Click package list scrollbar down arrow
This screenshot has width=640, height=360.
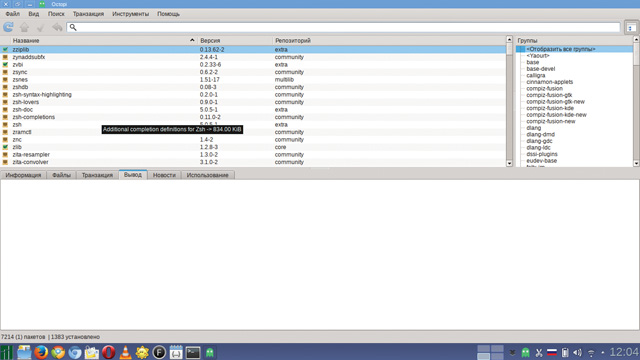coord(509,163)
